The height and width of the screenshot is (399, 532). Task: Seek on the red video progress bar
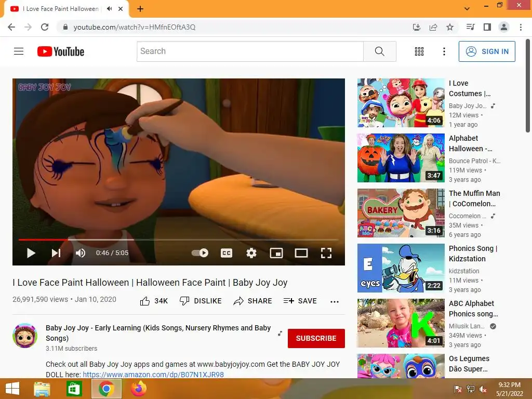tap(43, 240)
